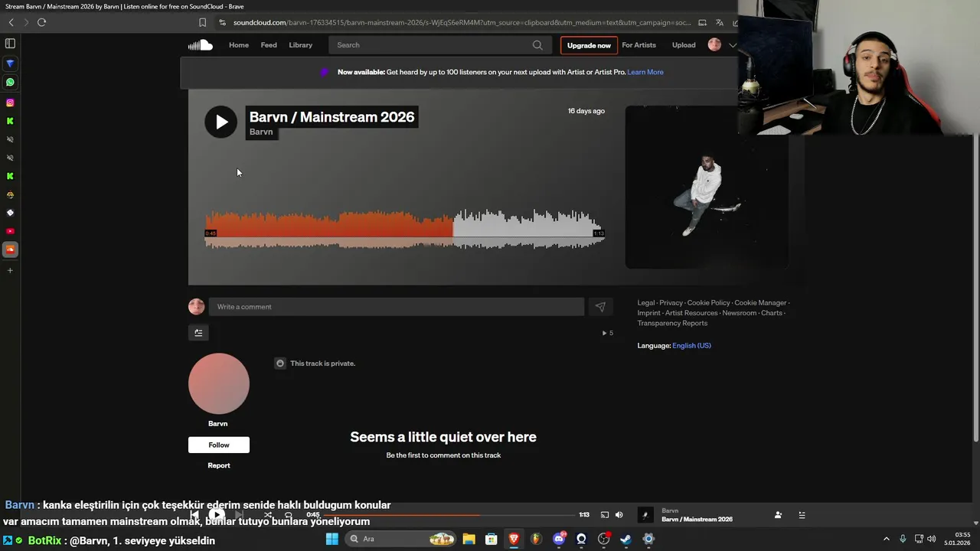Add a new sidebar item with plus
The height and width of the screenshot is (551, 980).
(10, 270)
